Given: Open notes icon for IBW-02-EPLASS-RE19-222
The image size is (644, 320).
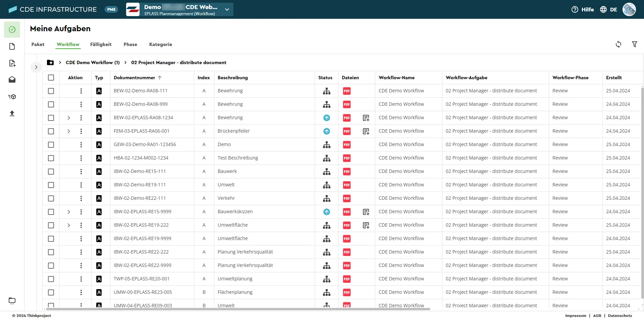Looking at the screenshot, I should click(366, 225).
